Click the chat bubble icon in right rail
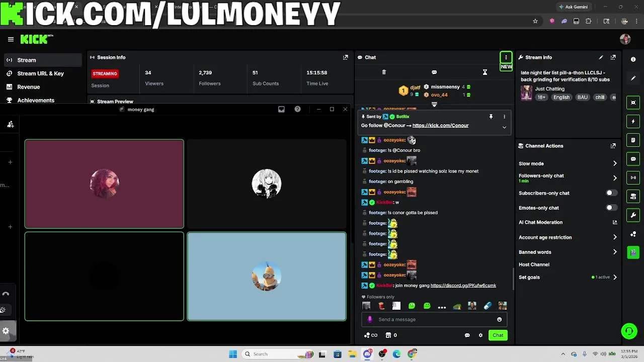This screenshot has height=362, width=644. (x=633, y=159)
